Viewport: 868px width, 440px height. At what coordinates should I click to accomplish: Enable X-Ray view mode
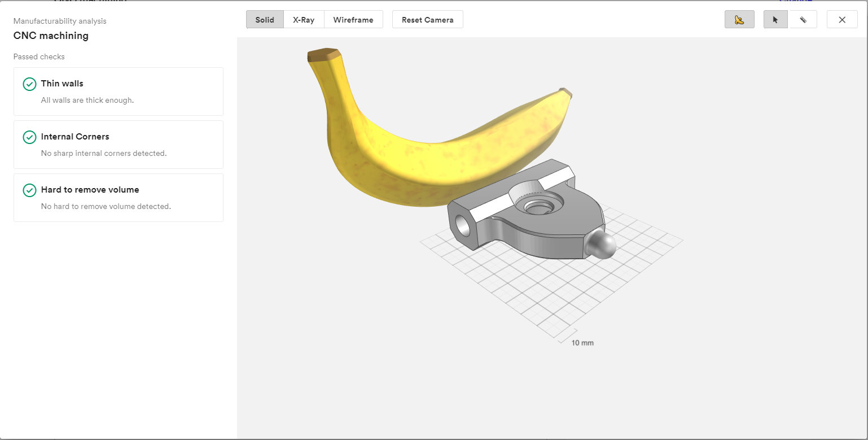[x=304, y=20]
